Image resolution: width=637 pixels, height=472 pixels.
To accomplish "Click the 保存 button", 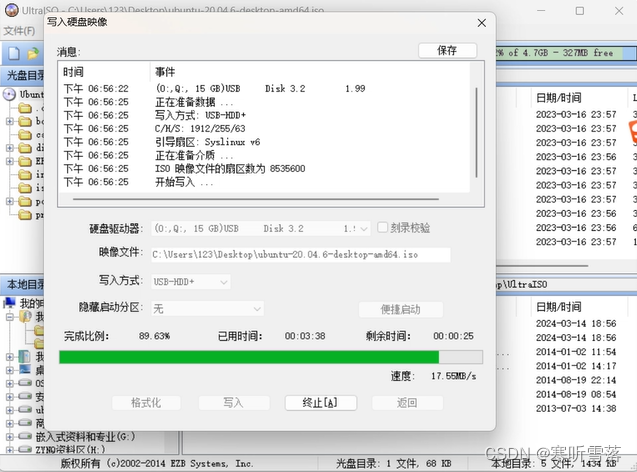I will (x=447, y=50).
